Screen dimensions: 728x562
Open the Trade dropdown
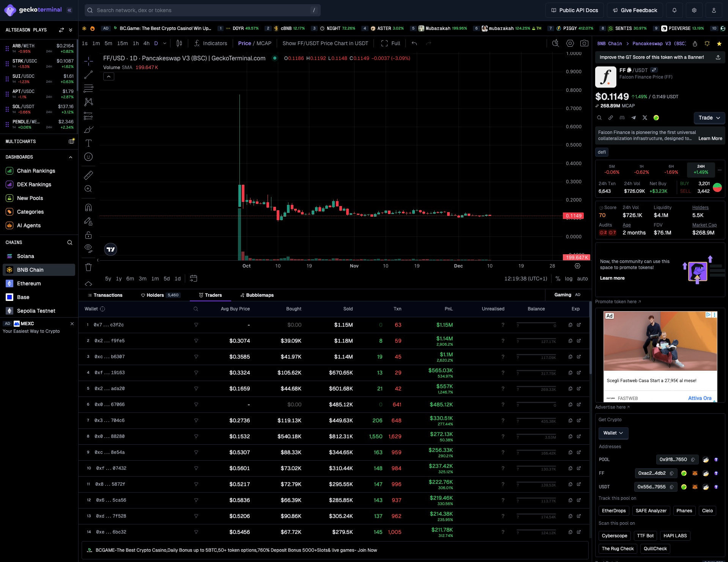click(709, 118)
